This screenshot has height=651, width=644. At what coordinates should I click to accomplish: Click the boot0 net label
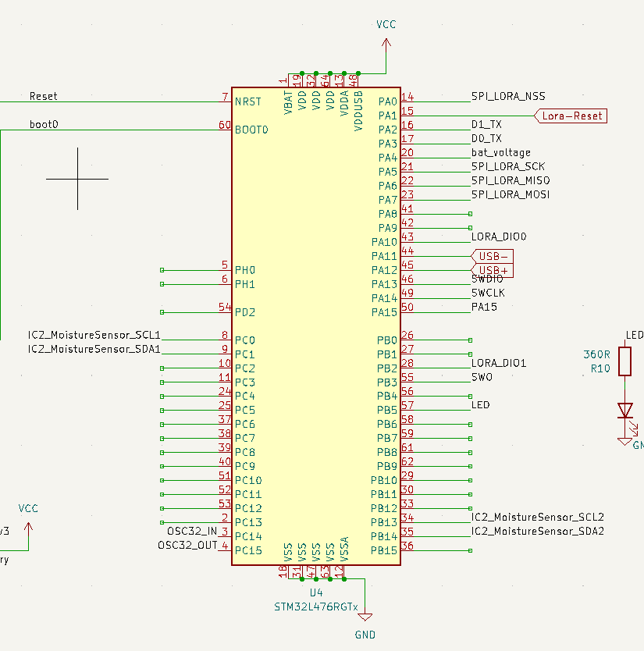pos(44,125)
